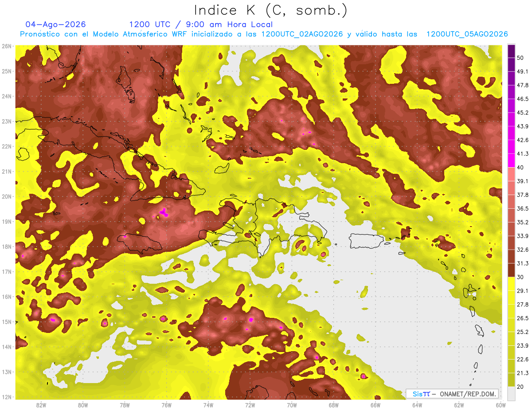Click the longitude label "60W"
532x411 pixels.
[501, 405]
